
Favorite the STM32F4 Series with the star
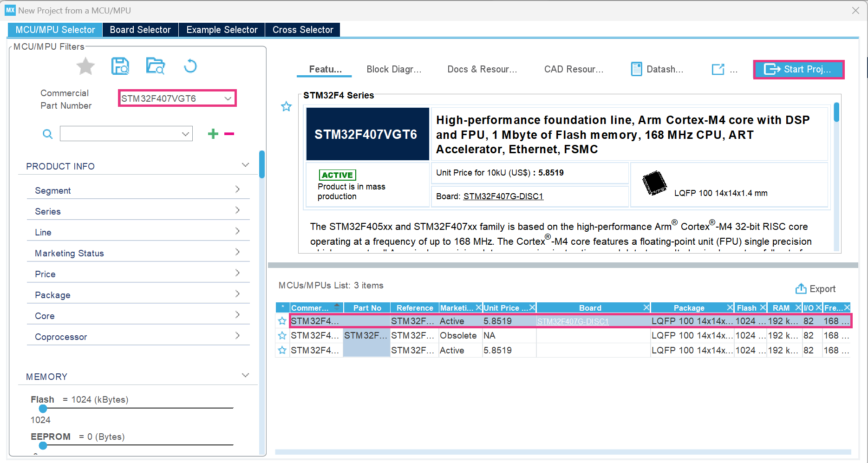click(x=286, y=106)
